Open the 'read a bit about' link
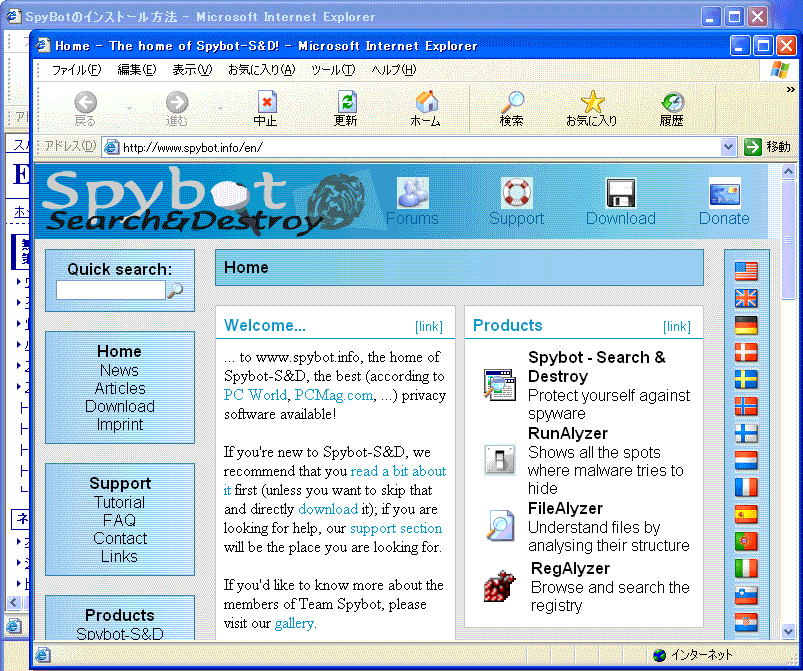Image resolution: width=803 pixels, height=671 pixels. point(398,471)
